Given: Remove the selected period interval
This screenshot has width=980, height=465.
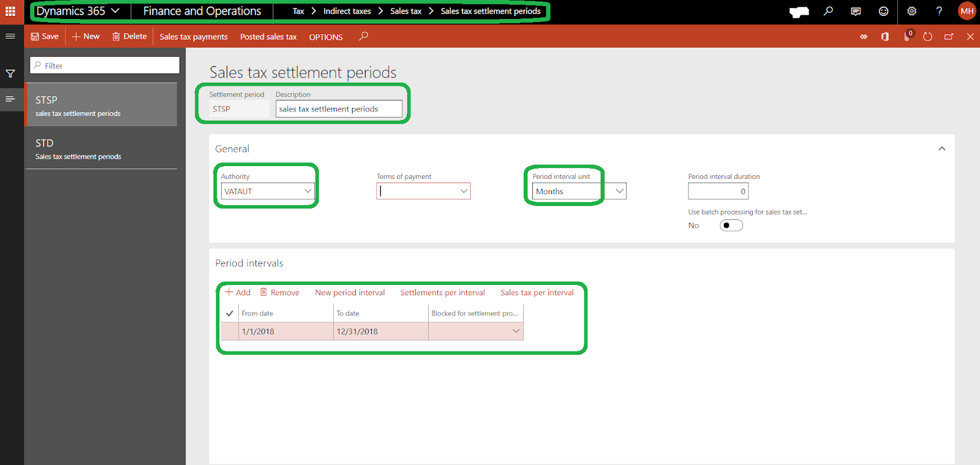Looking at the screenshot, I should click(280, 292).
